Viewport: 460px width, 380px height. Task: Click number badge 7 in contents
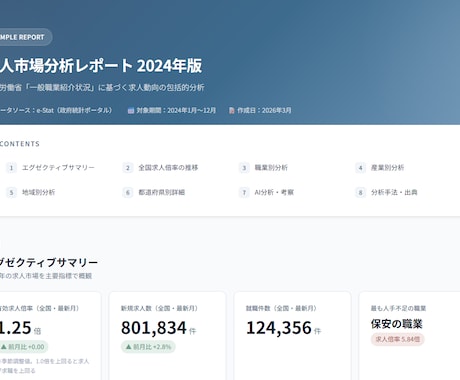point(244,192)
